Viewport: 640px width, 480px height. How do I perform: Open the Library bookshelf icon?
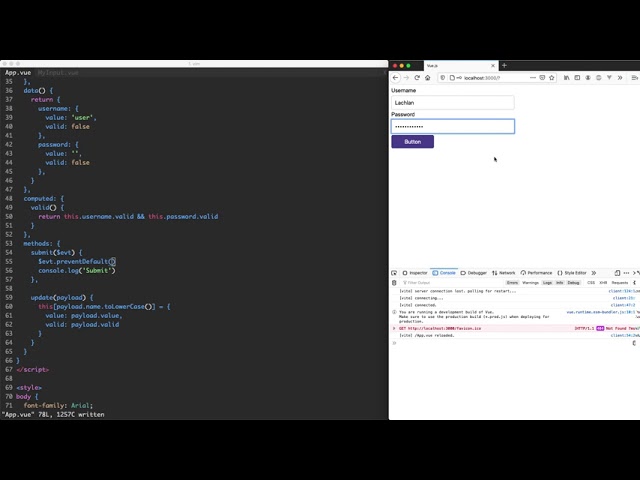click(x=567, y=78)
